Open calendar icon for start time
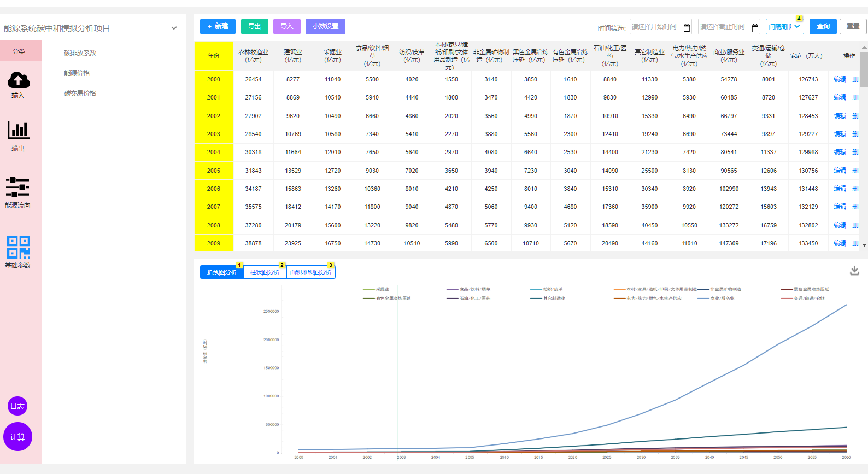 coord(687,27)
